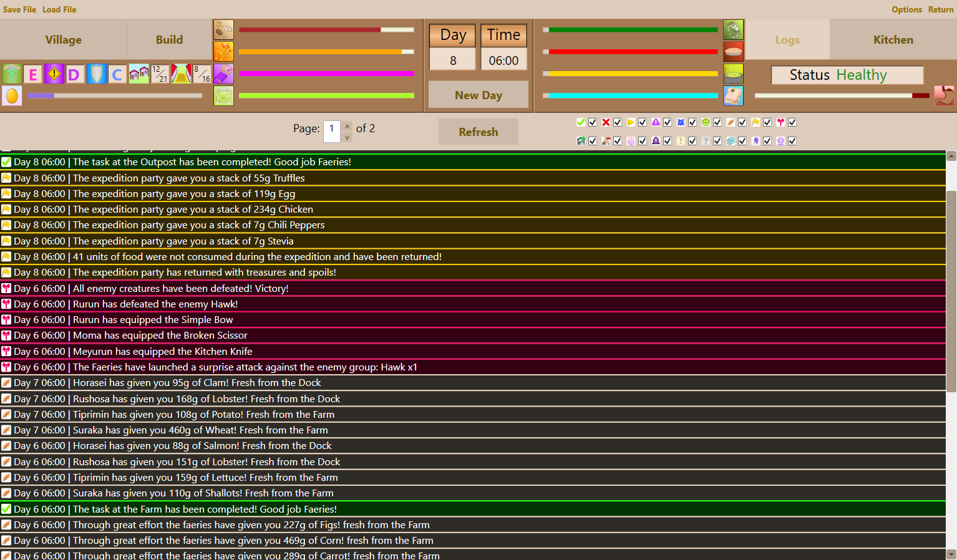Open the warning diamond alert icon
Viewport: 957px width, 560px height.
(x=54, y=74)
